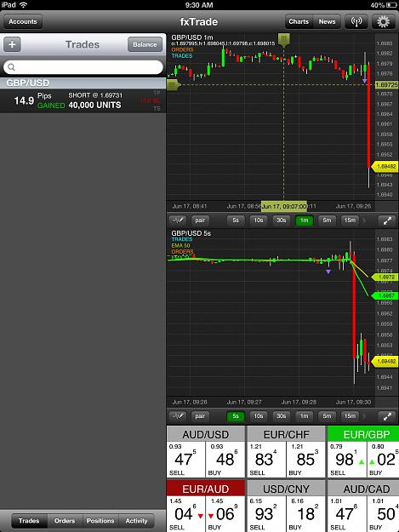Set 1m chart to 5s timeframe

pyautogui.click(x=236, y=220)
